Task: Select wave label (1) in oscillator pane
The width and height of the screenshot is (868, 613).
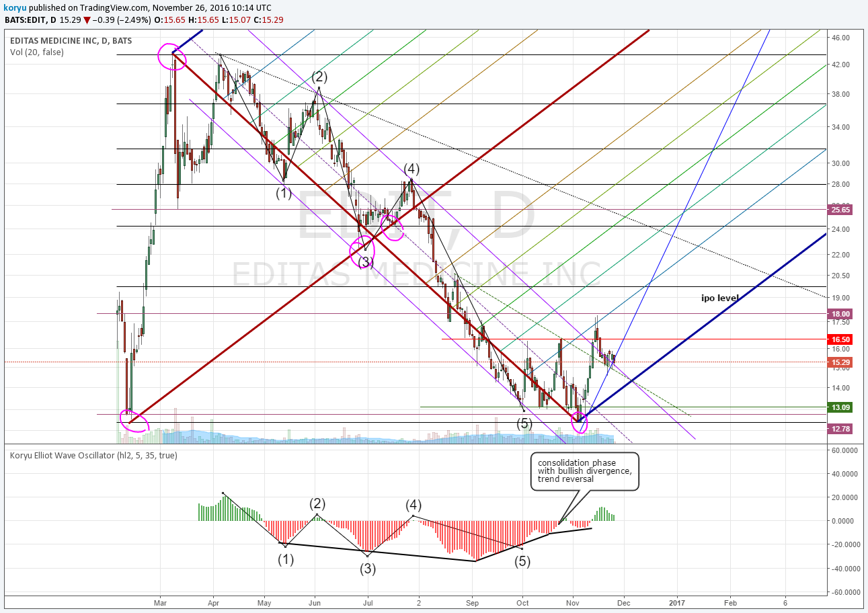Action: coord(286,559)
